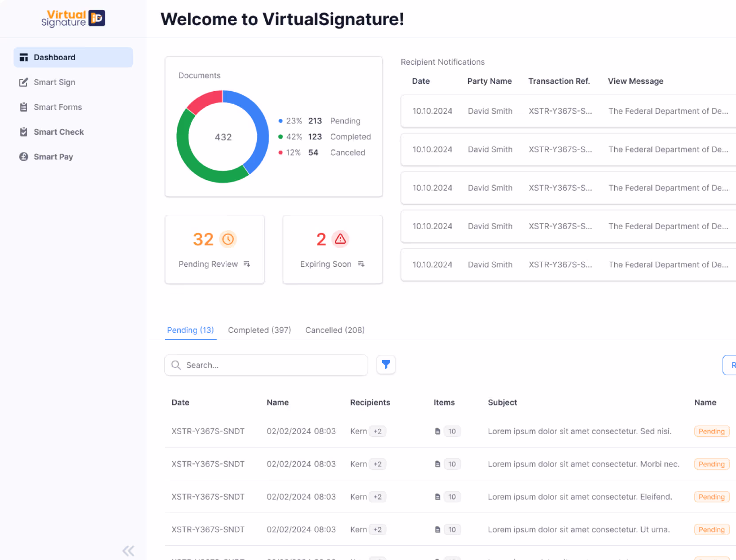This screenshot has width=736, height=560.
Task: Click the Canceled legend entry 54
Action: (322, 152)
